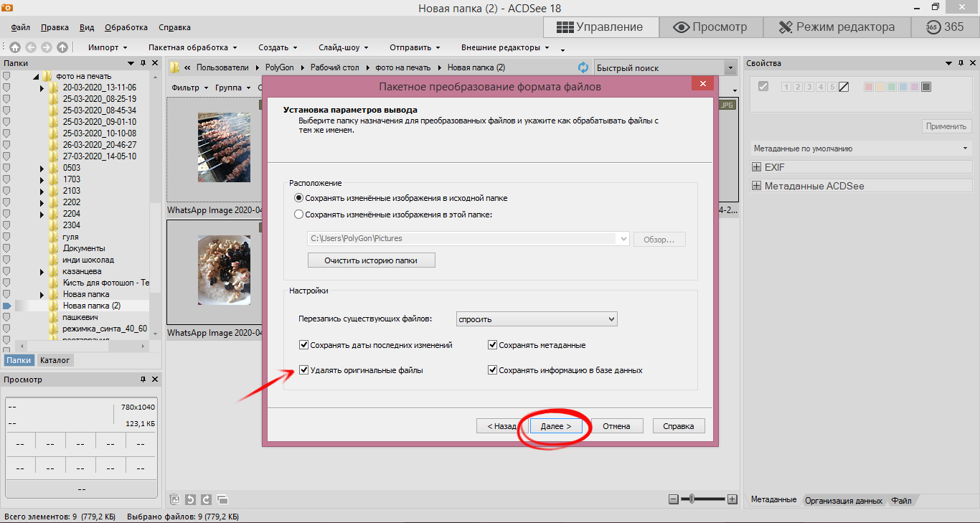Switch to the 'Каталог' tab

point(55,360)
